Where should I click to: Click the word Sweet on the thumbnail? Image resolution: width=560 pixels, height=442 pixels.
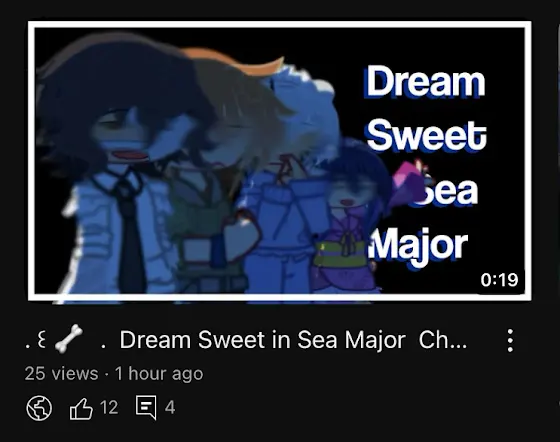427,136
